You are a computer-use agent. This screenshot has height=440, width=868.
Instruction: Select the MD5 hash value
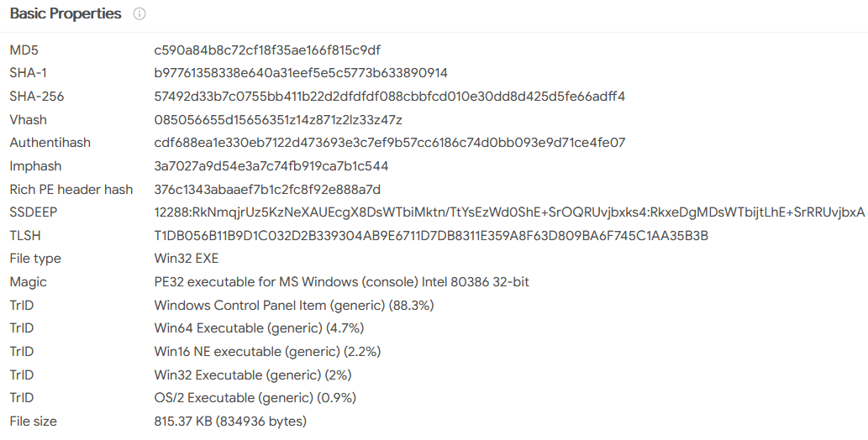267,50
